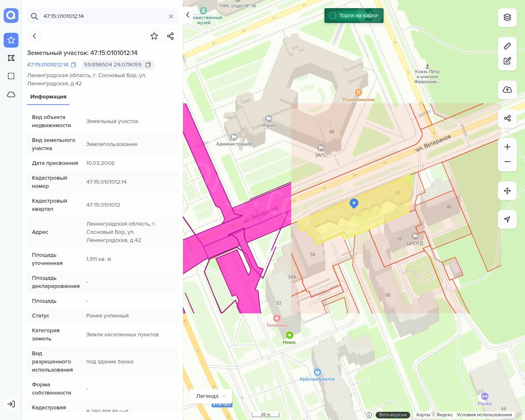Collapse the left information sidebar
This screenshot has height=420, width=525.
coord(188,15)
